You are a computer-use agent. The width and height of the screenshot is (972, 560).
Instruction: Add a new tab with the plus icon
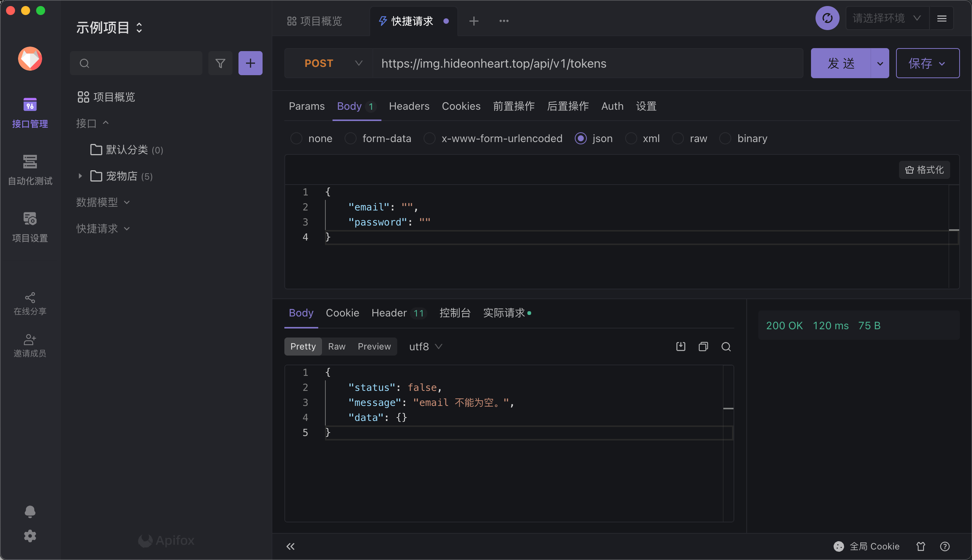pos(474,21)
